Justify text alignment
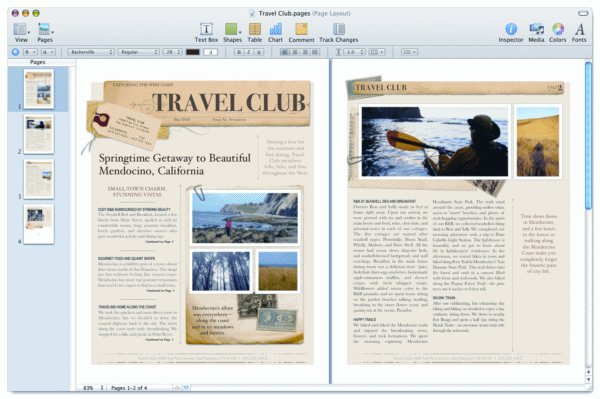600x399 pixels. click(315, 52)
